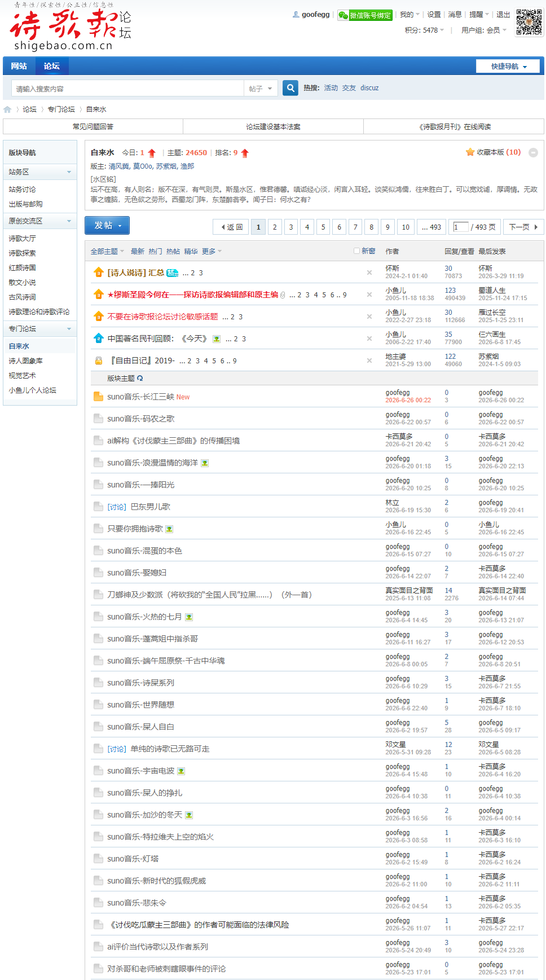546x980 pixels.
Task: Open sidebar link 诗歌大厅
Action: pos(22,239)
